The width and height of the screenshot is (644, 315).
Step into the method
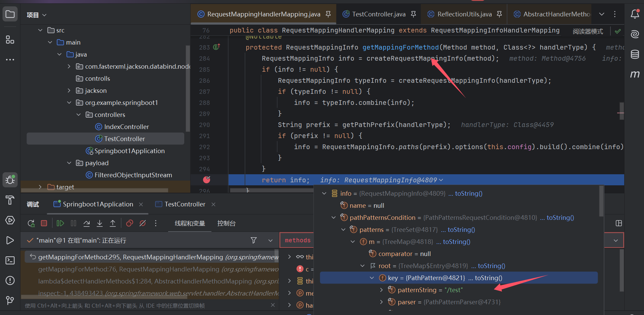(100, 223)
